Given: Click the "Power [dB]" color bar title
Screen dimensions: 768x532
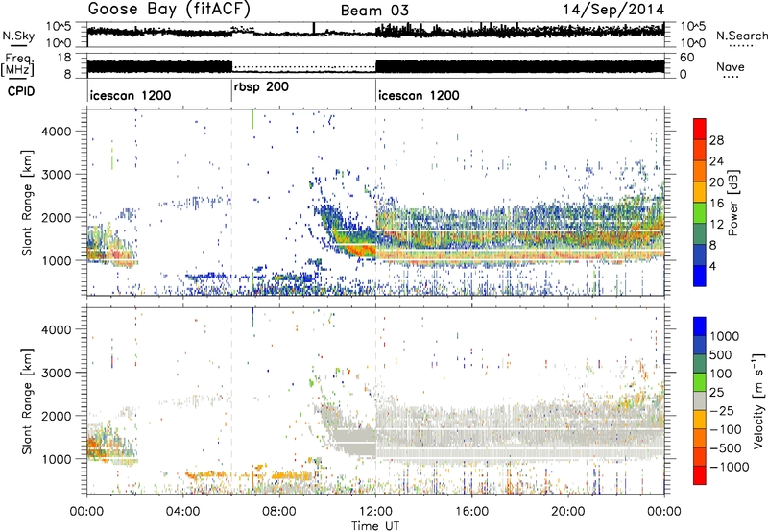Looking at the screenshot, I should pyautogui.click(x=732, y=203).
